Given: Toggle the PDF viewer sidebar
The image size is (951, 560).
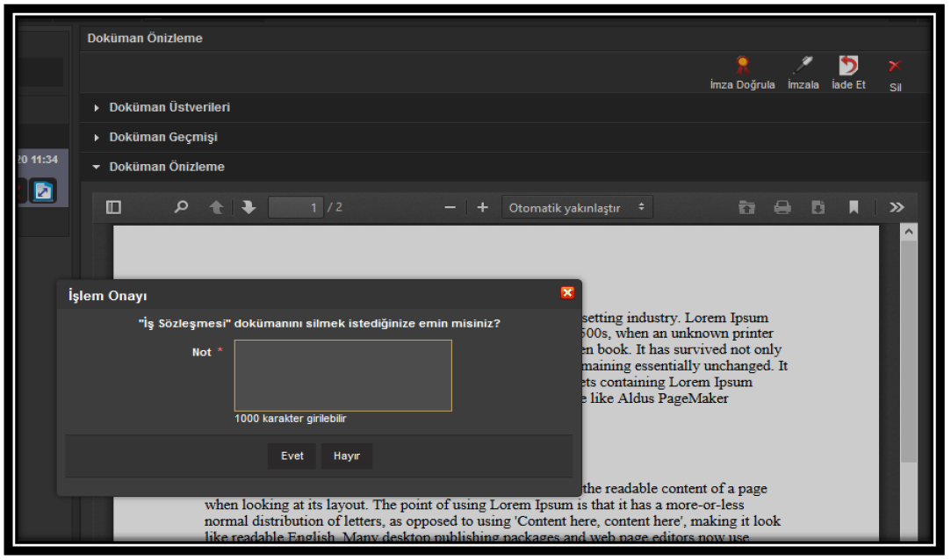Looking at the screenshot, I should [113, 207].
